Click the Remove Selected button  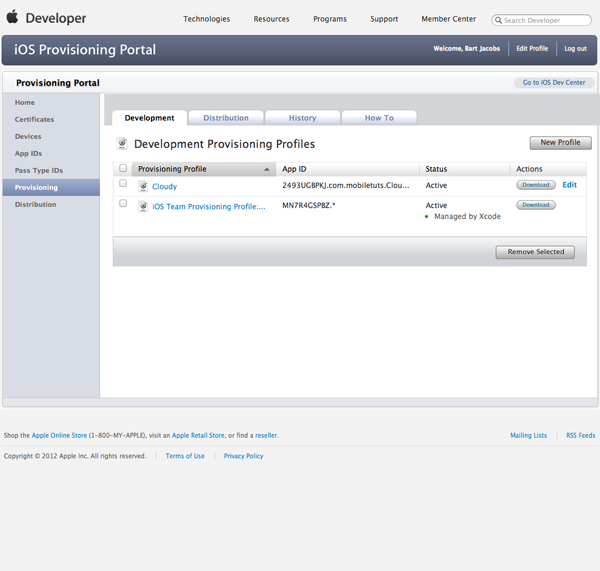click(x=535, y=252)
